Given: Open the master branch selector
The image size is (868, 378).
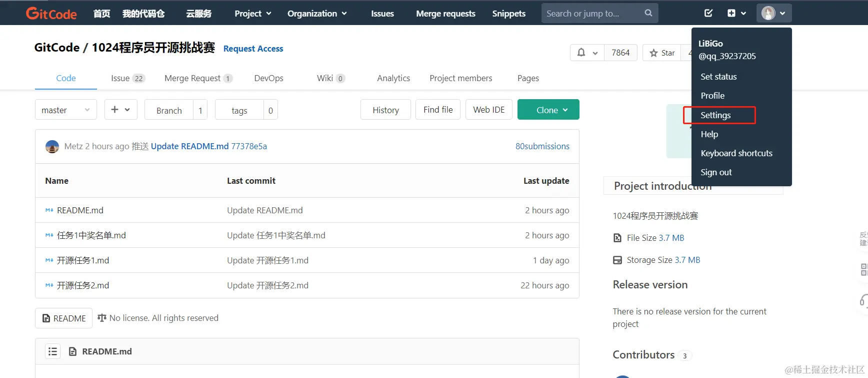Looking at the screenshot, I should point(66,110).
